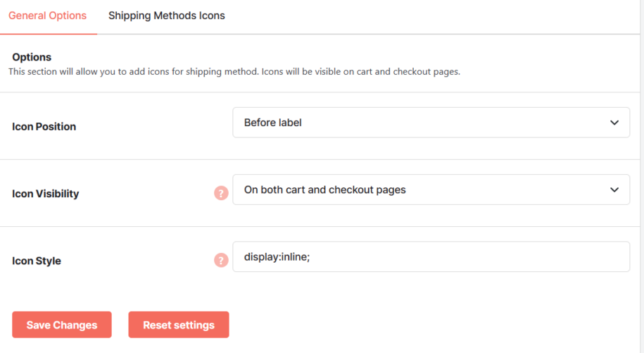Click the chevron arrow in Icon Position dropdown
644x353 pixels.
coord(614,123)
